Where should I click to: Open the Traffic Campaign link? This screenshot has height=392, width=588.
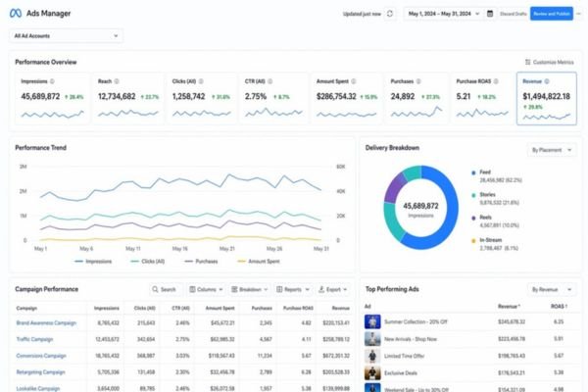pos(34,339)
